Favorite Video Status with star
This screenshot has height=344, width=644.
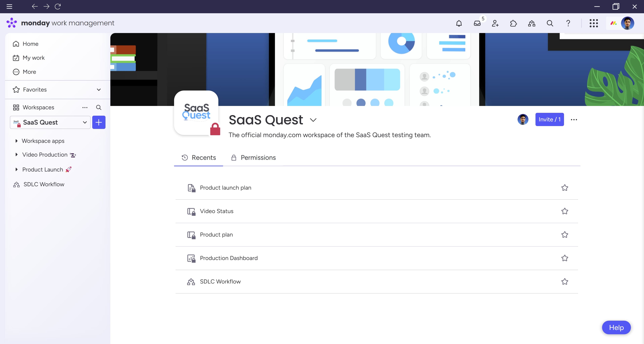coord(565,211)
